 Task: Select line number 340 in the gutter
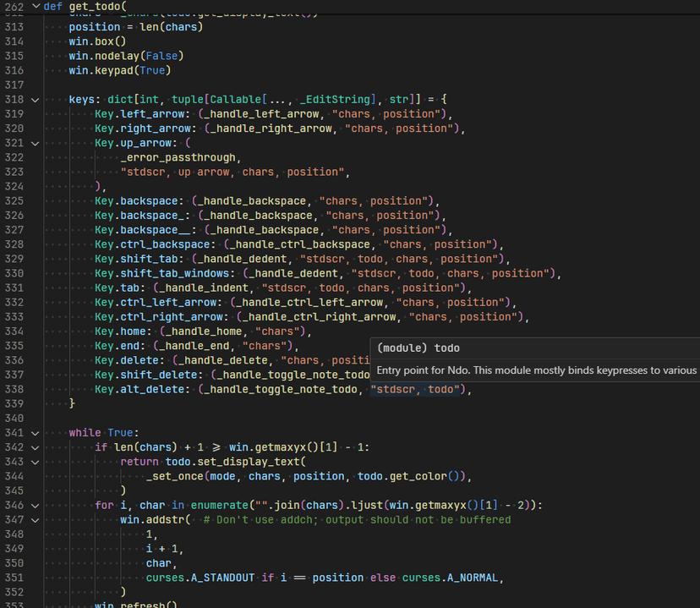[14, 419]
